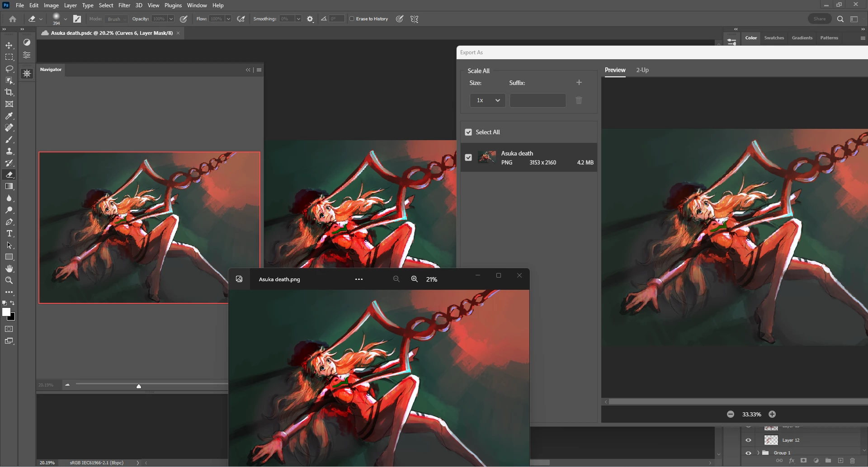Image resolution: width=868 pixels, height=467 pixels.
Task: Toggle airbrush-style build-up
Action: pyautogui.click(x=241, y=19)
